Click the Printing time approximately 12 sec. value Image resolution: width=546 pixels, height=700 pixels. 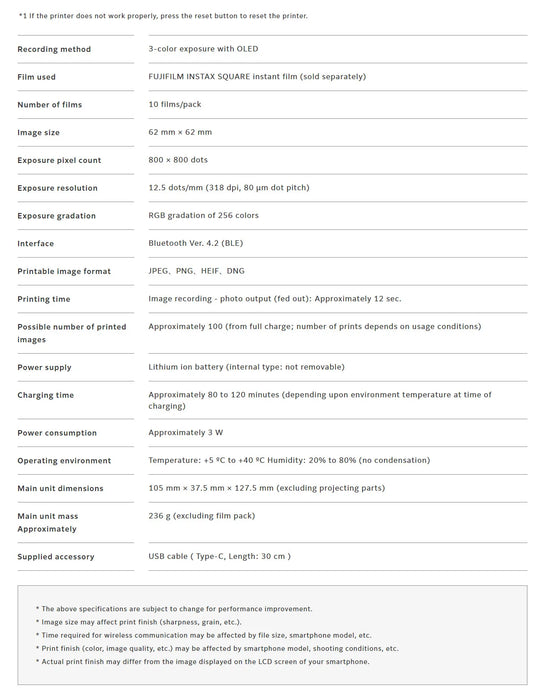pyautogui.click(x=275, y=299)
